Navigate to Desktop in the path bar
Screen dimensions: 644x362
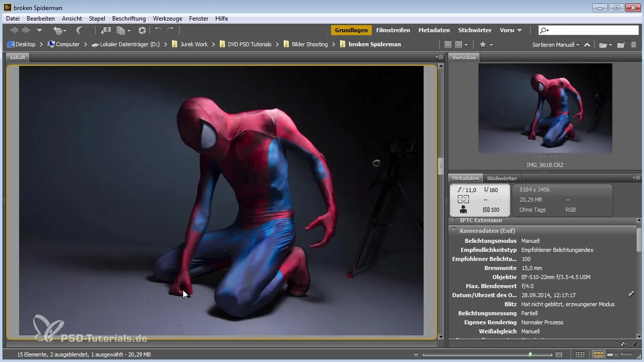22,44
